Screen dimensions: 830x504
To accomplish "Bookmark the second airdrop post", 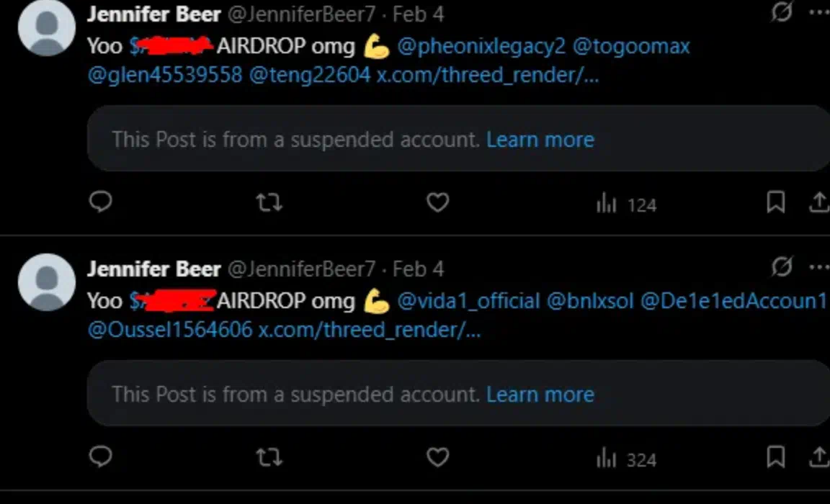I will coord(775,457).
